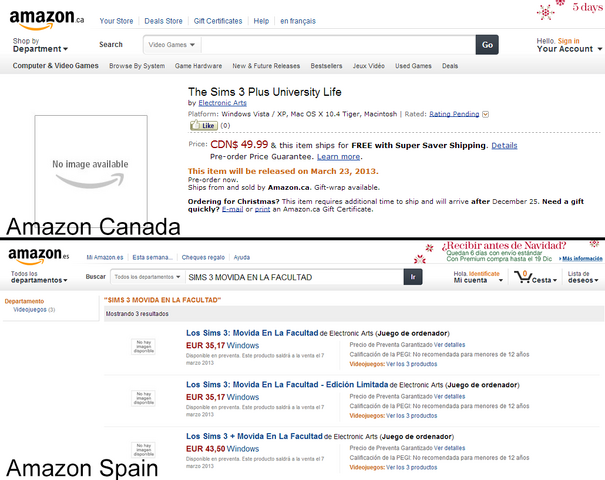Click the Go search button

[x=487, y=45]
